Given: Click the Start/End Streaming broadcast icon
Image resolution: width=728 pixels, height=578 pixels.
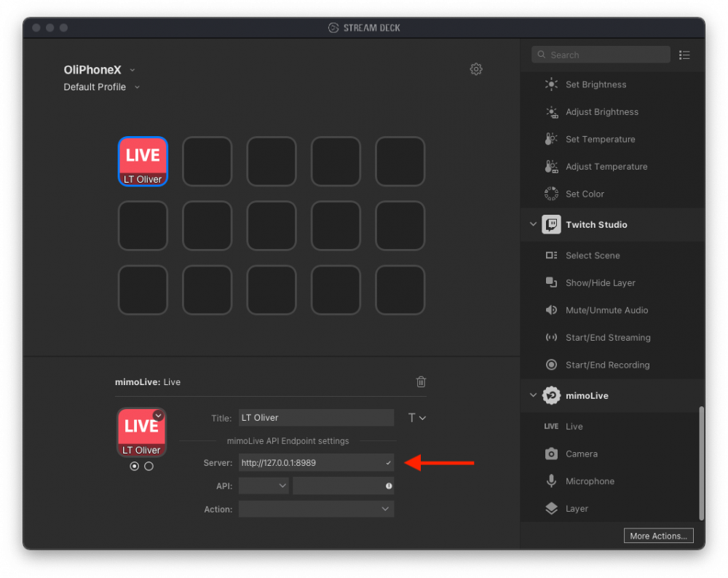Looking at the screenshot, I should point(551,338).
